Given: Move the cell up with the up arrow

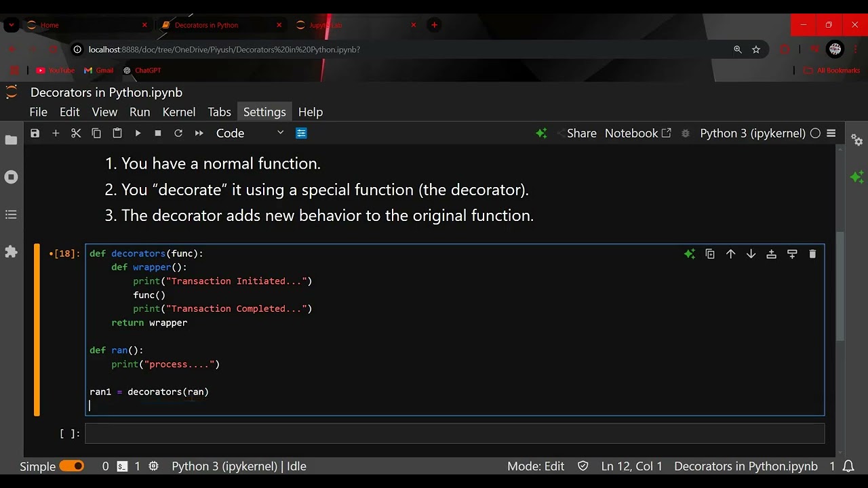Looking at the screenshot, I should pyautogui.click(x=730, y=254).
